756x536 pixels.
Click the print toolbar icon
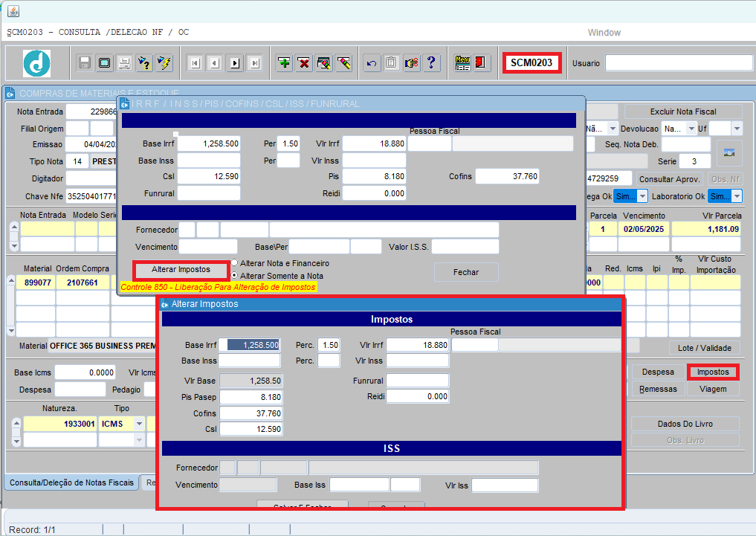point(124,62)
